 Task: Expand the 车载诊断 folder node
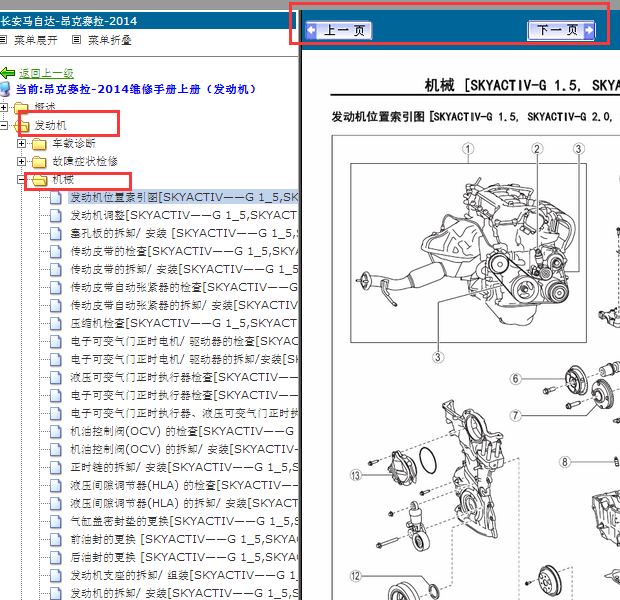[21, 144]
